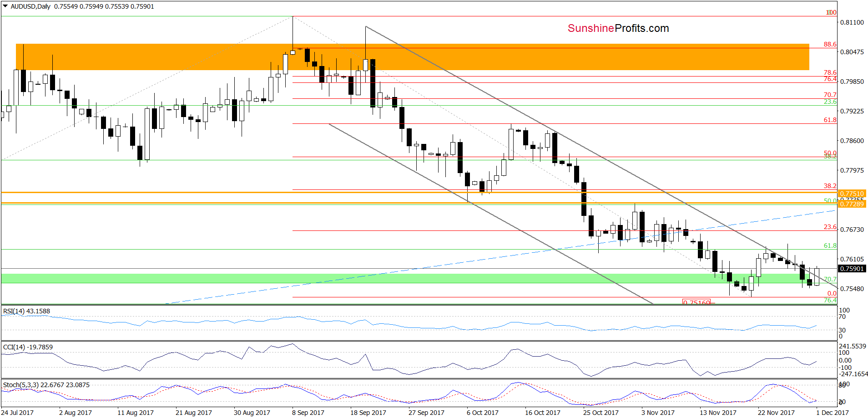Click the 24 Jul 2017 date label

click(x=17, y=413)
